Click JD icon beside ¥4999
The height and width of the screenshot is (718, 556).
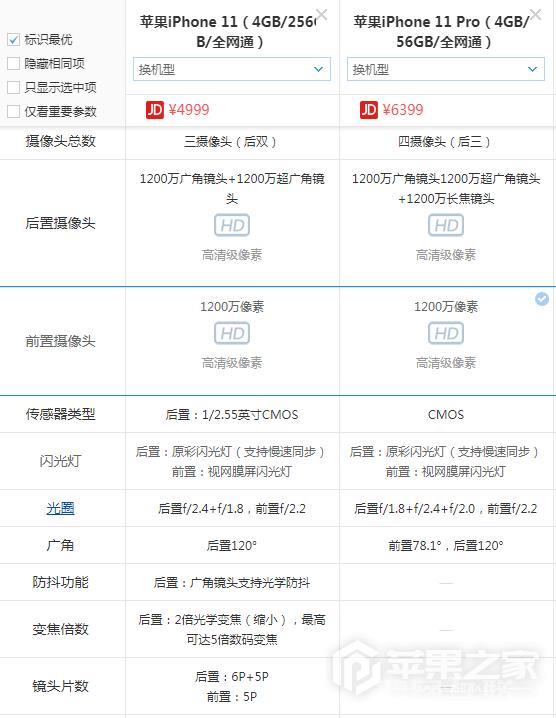click(155, 110)
